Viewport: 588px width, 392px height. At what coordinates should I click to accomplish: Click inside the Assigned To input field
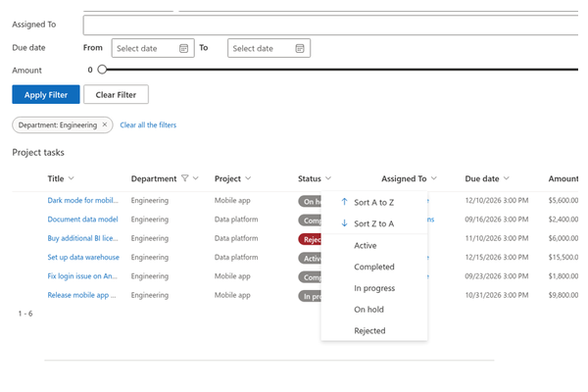(x=330, y=25)
